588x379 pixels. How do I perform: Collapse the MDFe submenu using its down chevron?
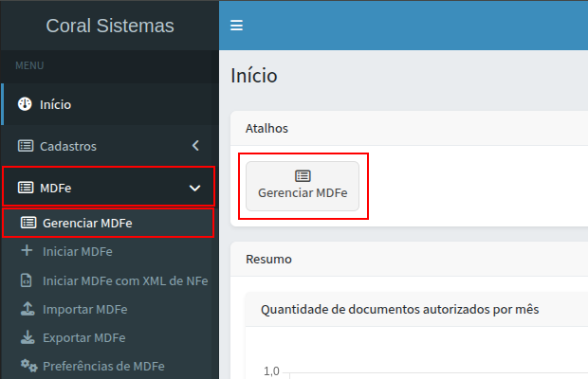click(x=195, y=188)
